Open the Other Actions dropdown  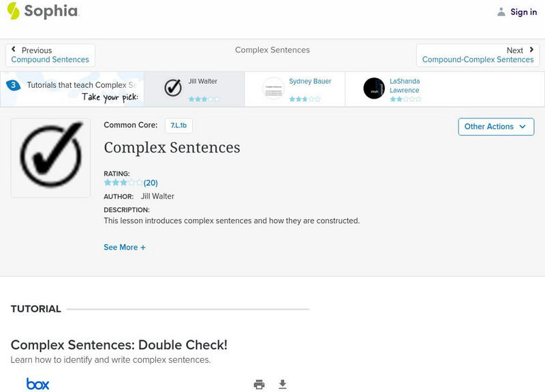[x=495, y=127]
